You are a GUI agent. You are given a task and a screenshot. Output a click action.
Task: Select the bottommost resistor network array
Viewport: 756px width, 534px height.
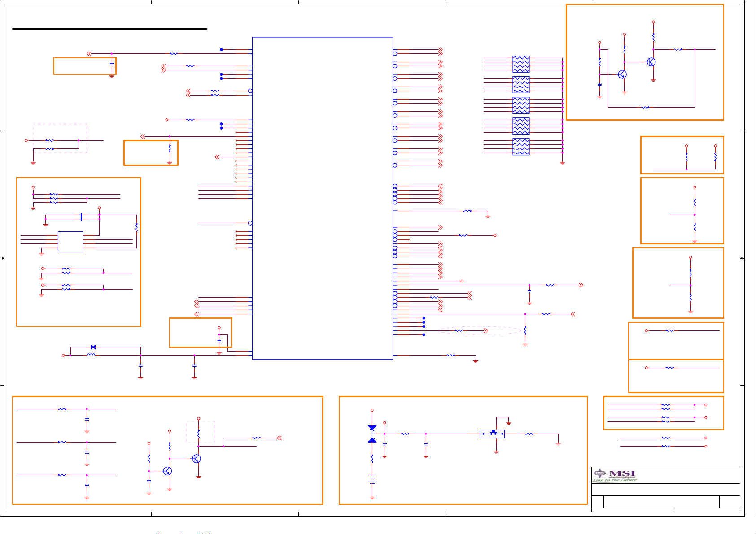pyautogui.click(x=521, y=147)
